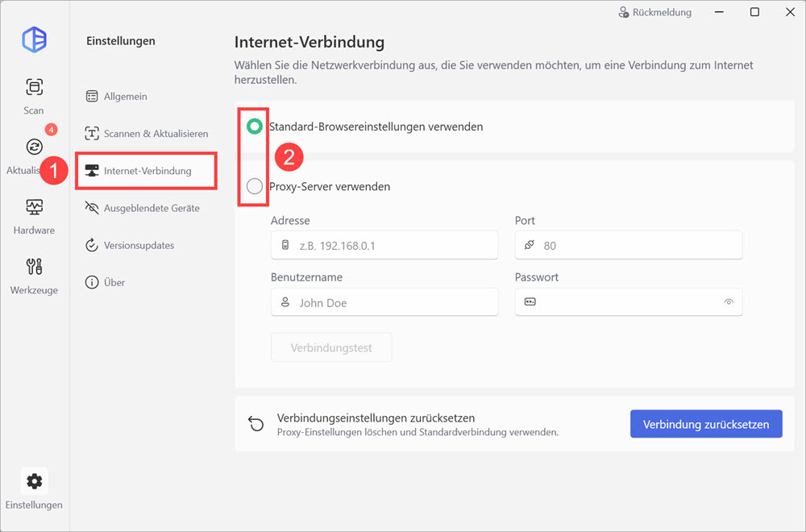Focus the proxy Adresse input field

coord(384,246)
